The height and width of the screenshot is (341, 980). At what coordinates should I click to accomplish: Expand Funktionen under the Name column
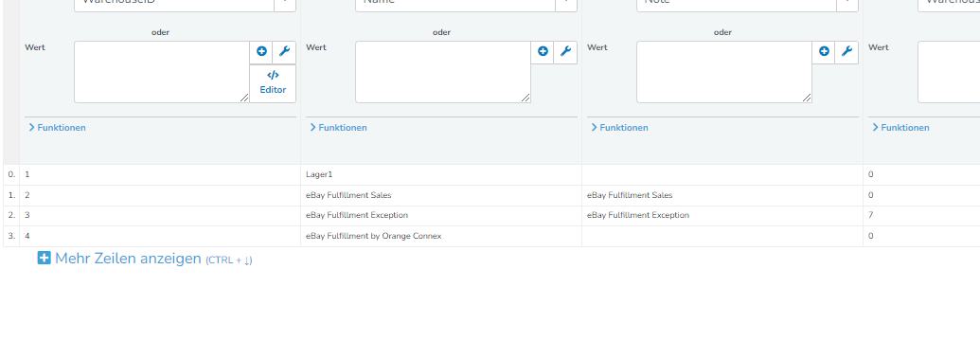(x=339, y=128)
